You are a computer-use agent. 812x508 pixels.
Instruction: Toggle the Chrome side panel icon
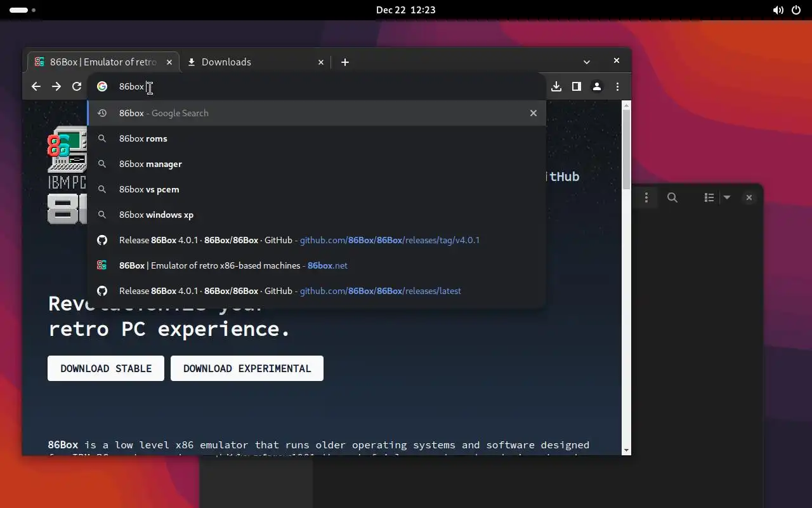pos(577,86)
